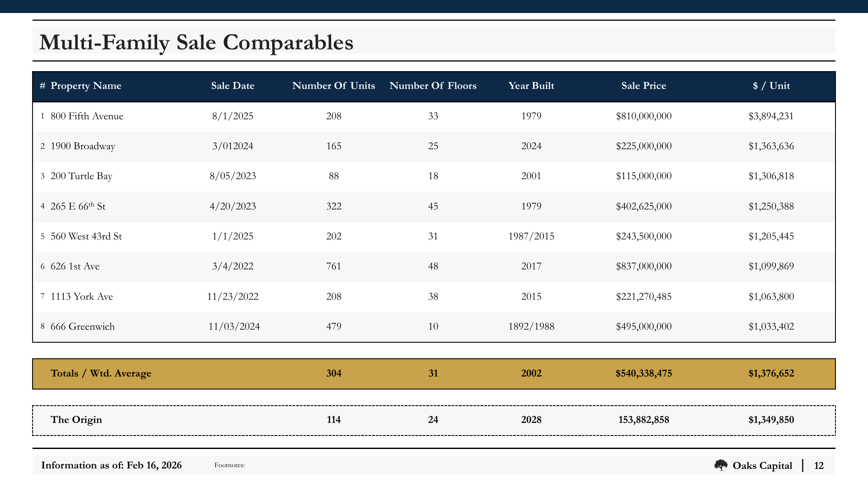The image size is (868, 488).
Task: Select the Totals / Wtd. Average label
Action: 101,373
